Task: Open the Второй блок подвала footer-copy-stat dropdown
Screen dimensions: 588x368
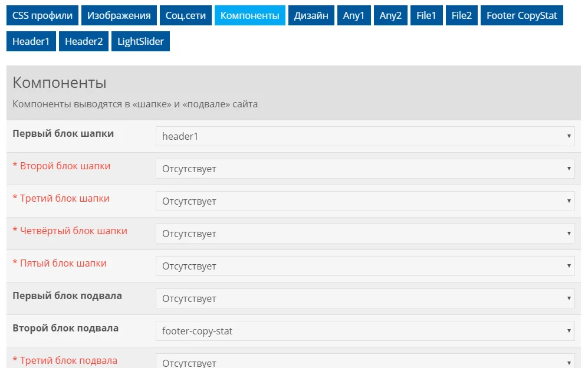Action: coord(364,331)
